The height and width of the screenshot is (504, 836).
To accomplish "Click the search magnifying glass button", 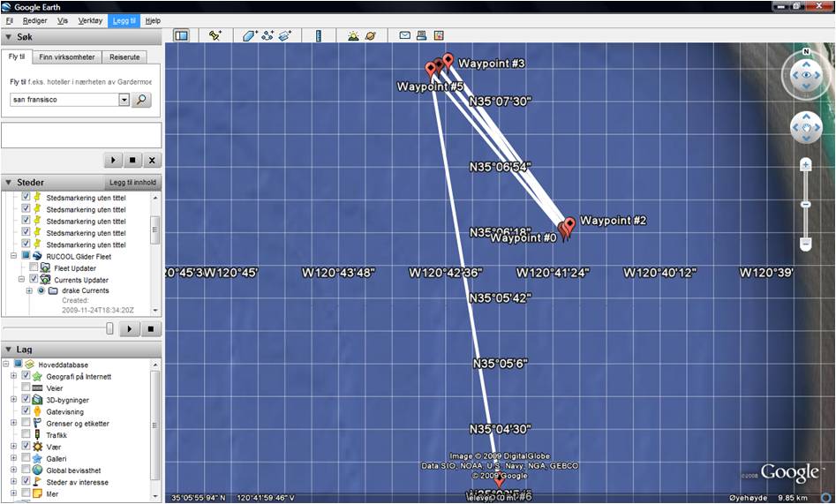I will 141,100.
